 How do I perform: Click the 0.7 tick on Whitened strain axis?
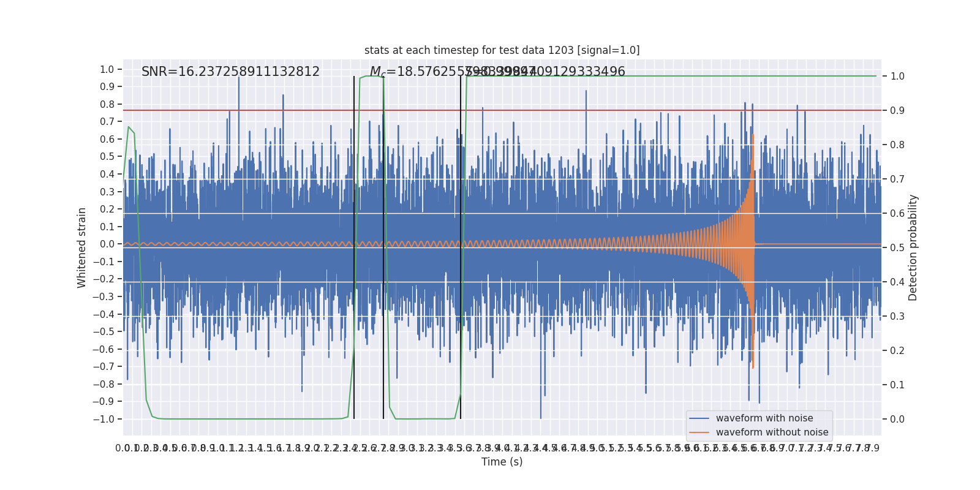[x=107, y=122]
